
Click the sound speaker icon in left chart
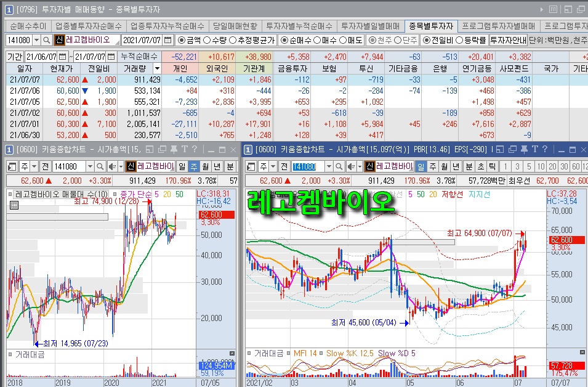coord(111,166)
